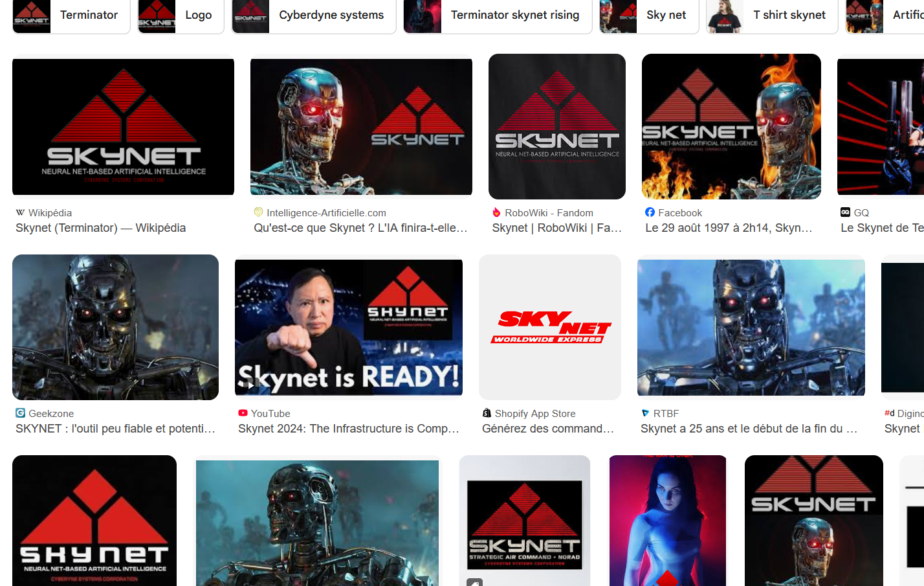Click the RoboWiki - Fandom source name
The width and height of the screenshot is (924, 586).
pos(549,213)
